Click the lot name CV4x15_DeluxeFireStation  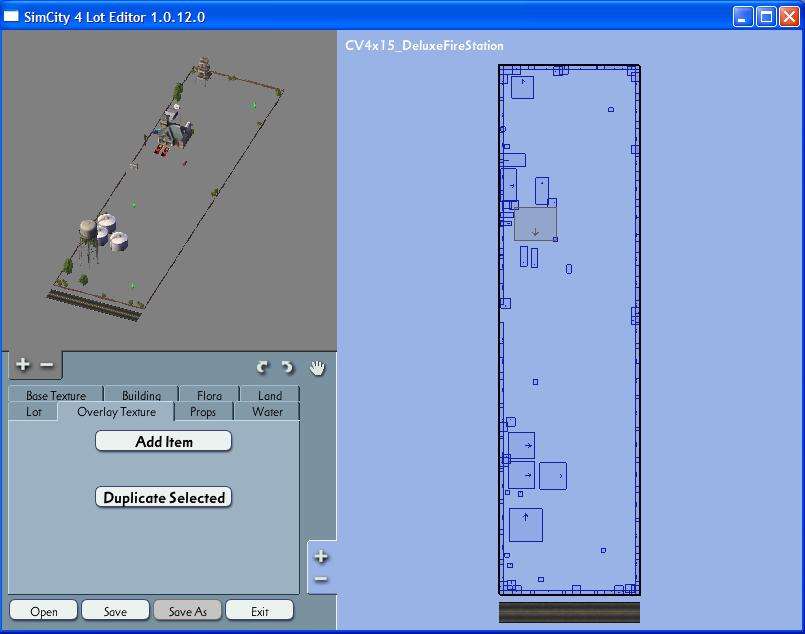coord(424,46)
